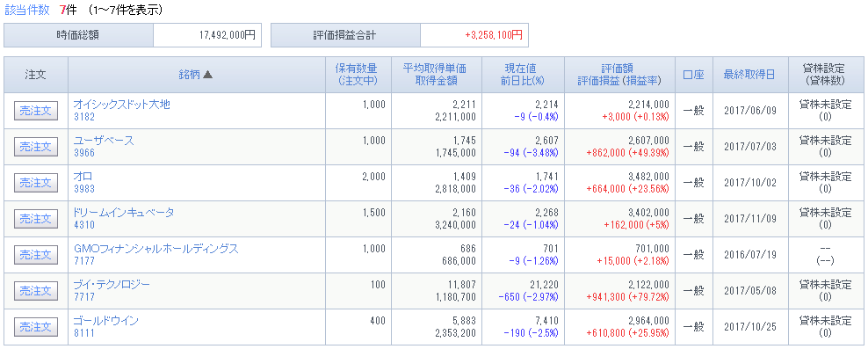Sort by 評価額 column header

pos(618,69)
